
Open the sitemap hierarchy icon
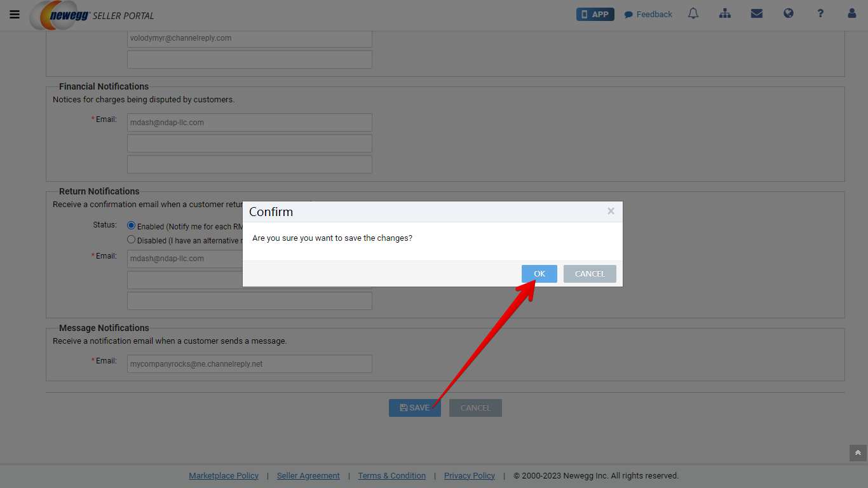tap(725, 13)
